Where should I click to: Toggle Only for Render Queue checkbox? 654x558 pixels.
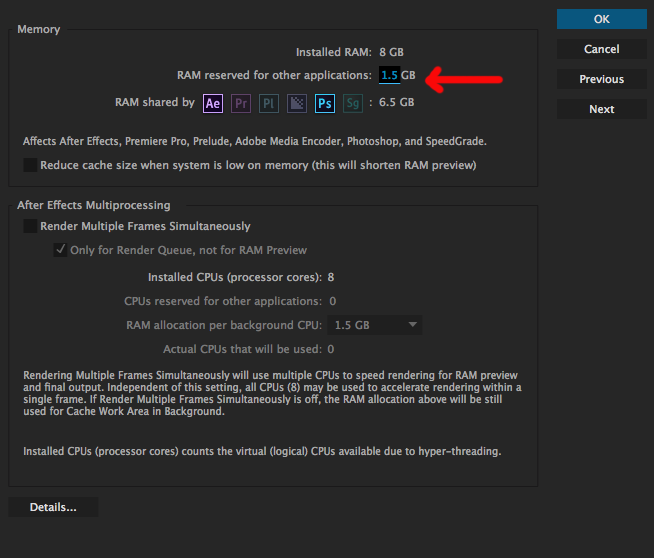60,250
